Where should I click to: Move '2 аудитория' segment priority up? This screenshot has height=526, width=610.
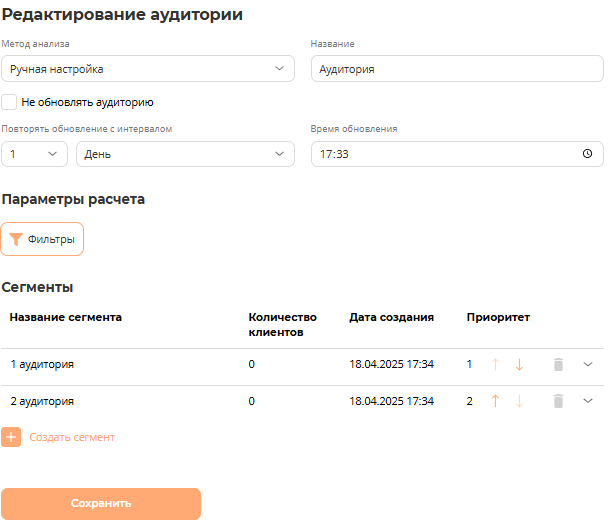[x=495, y=401]
